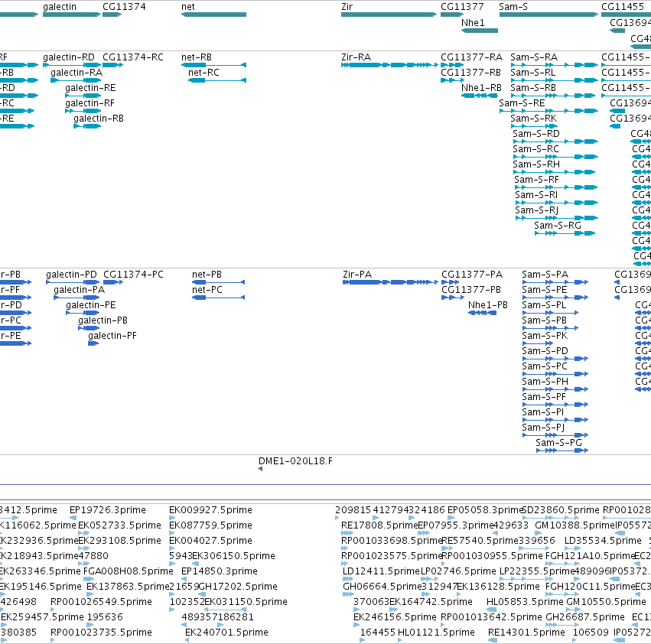Select transcript net-RB
Image resolution: width=651 pixels, height=644 pixels.
tap(214, 65)
